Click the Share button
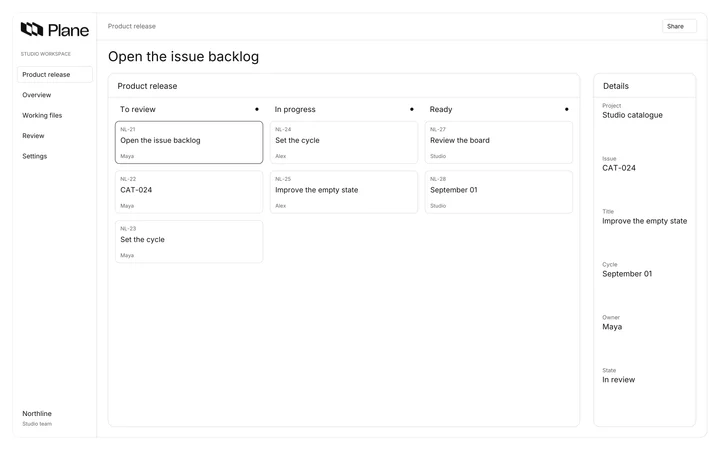 [x=679, y=26]
